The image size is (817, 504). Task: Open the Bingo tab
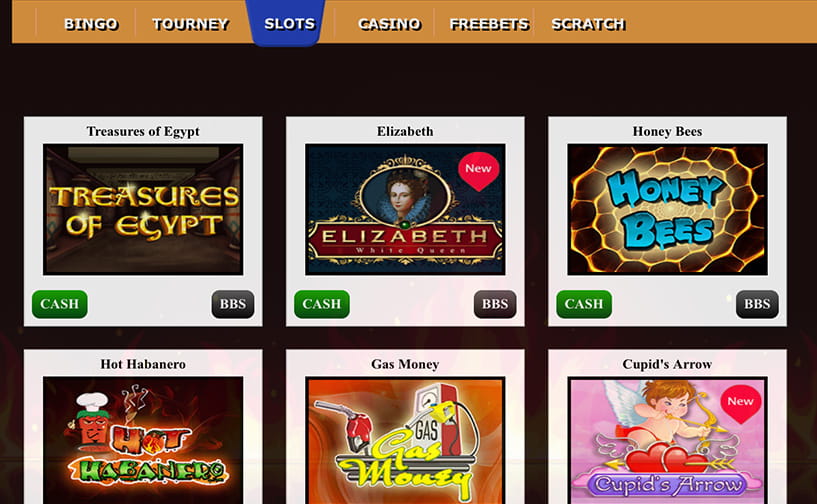(91, 24)
